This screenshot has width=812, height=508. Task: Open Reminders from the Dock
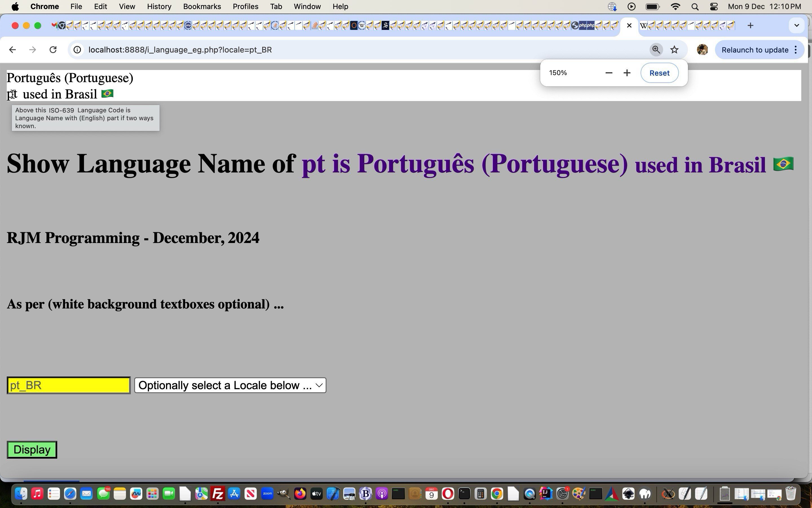tap(54, 494)
